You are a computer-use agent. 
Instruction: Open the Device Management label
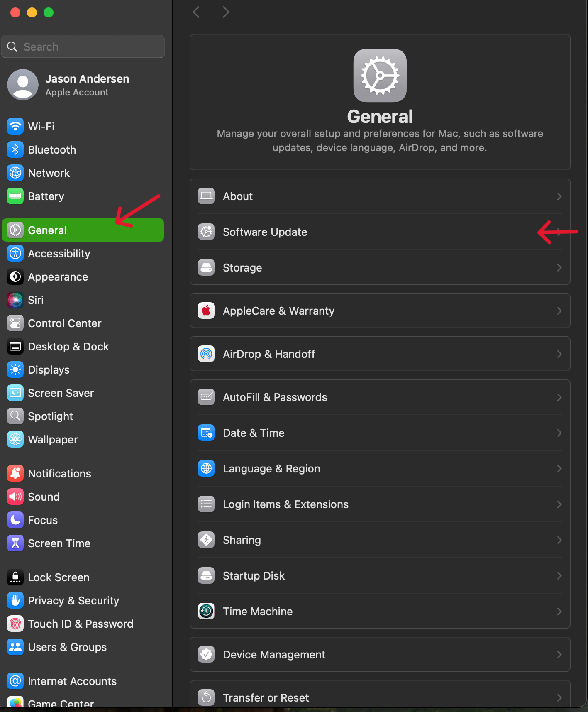pyautogui.click(x=274, y=655)
